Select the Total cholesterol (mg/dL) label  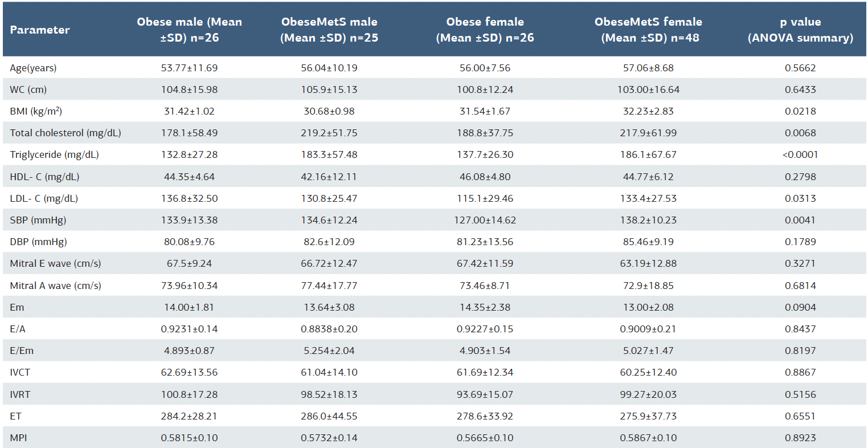pyautogui.click(x=65, y=133)
